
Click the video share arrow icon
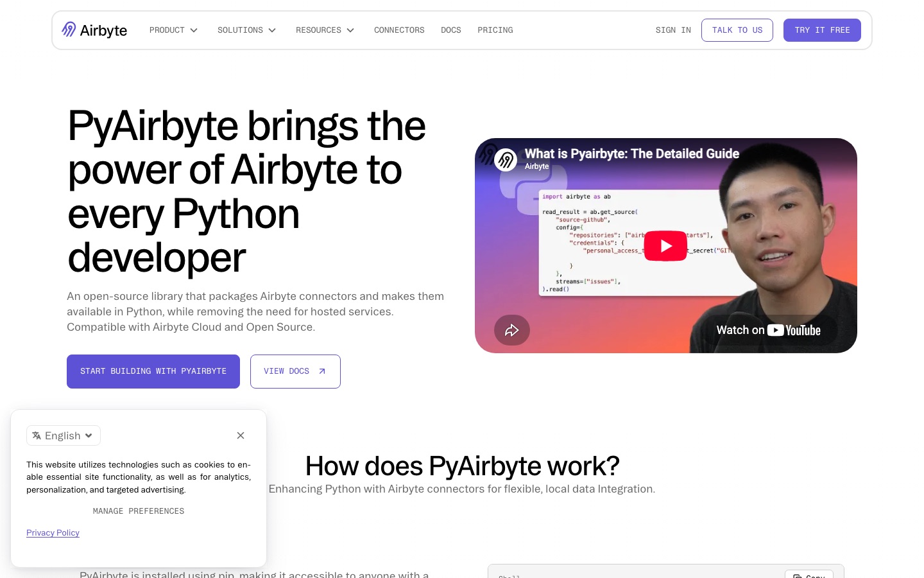tap(512, 330)
